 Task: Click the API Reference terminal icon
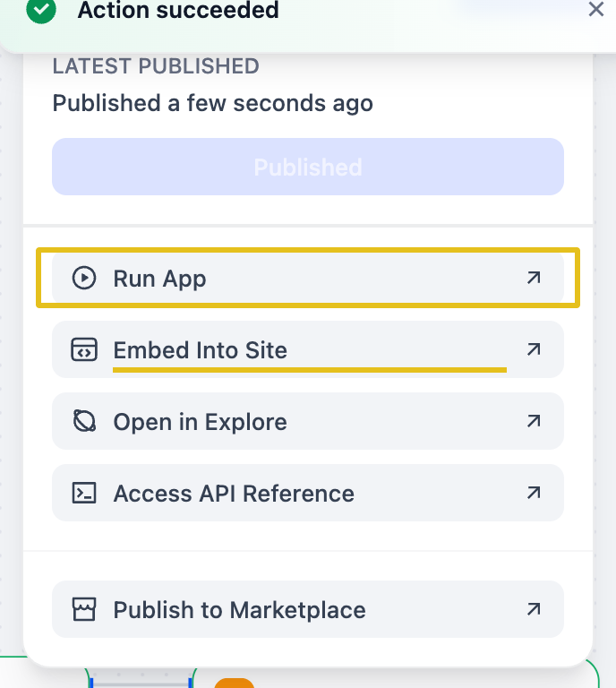point(84,493)
